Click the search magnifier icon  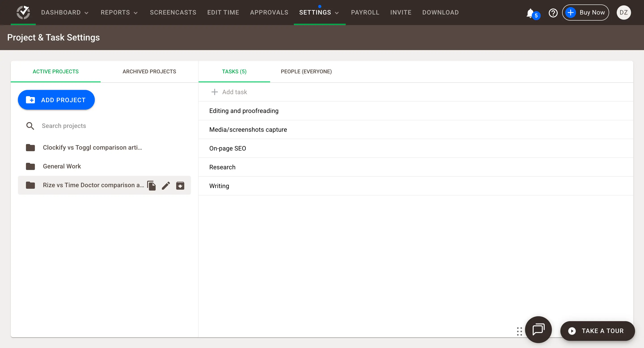coord(30,126)
